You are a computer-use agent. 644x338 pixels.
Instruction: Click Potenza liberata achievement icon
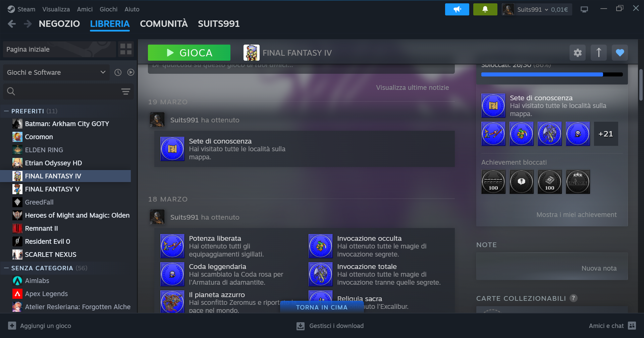click(x=172, y=246)
